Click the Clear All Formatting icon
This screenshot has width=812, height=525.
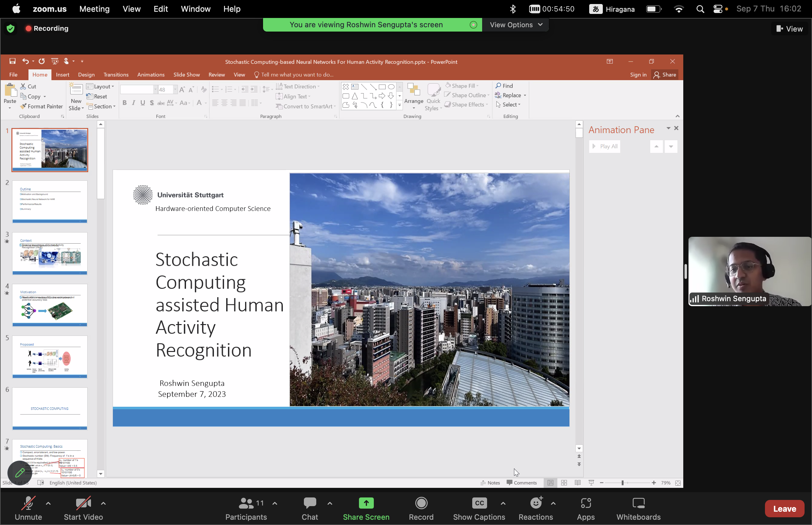pos(204,90)
